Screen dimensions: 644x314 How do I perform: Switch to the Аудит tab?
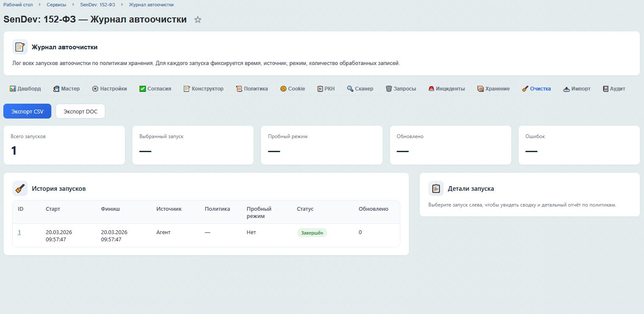(614, 89)
